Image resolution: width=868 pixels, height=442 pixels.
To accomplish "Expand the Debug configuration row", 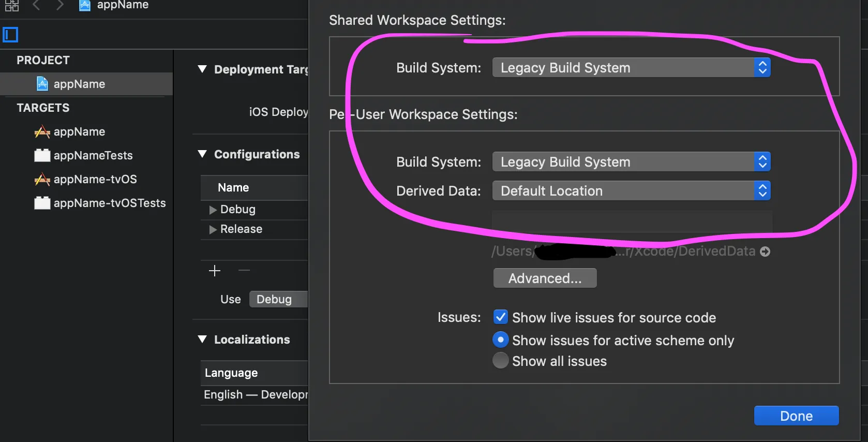I will pos(213,210).
